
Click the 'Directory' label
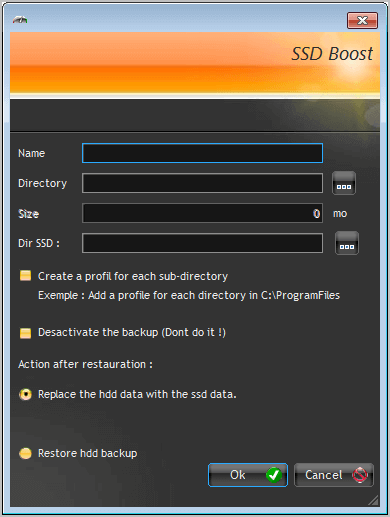(x=42, y=183)
